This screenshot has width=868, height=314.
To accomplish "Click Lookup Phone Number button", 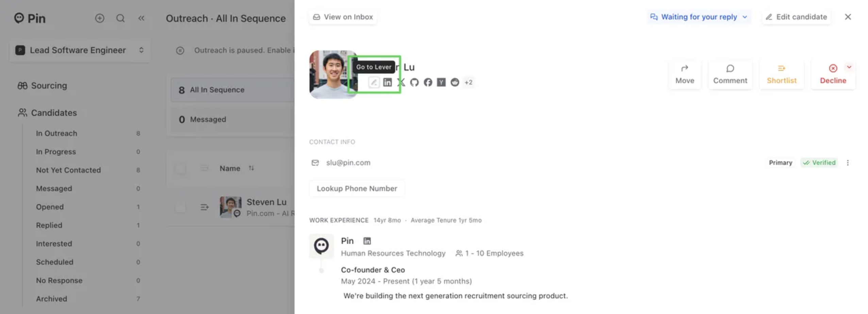I will point(357,189).
